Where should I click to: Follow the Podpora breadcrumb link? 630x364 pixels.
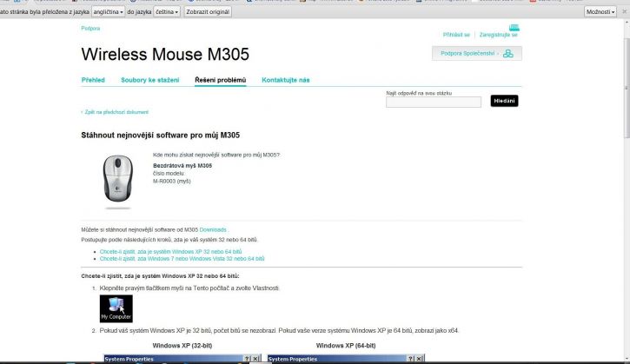coord(90,28)
